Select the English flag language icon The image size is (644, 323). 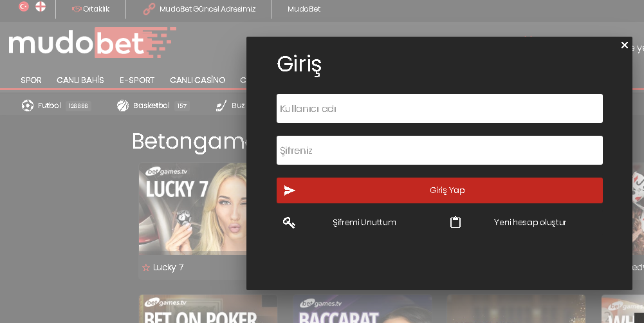41,6
